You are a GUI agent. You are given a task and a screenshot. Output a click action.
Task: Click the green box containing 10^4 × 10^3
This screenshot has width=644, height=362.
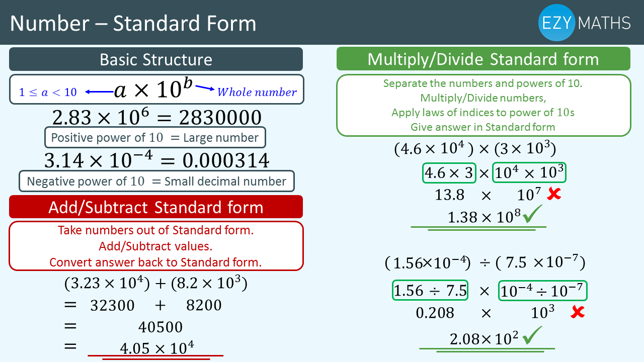click(x=529, y=173)
